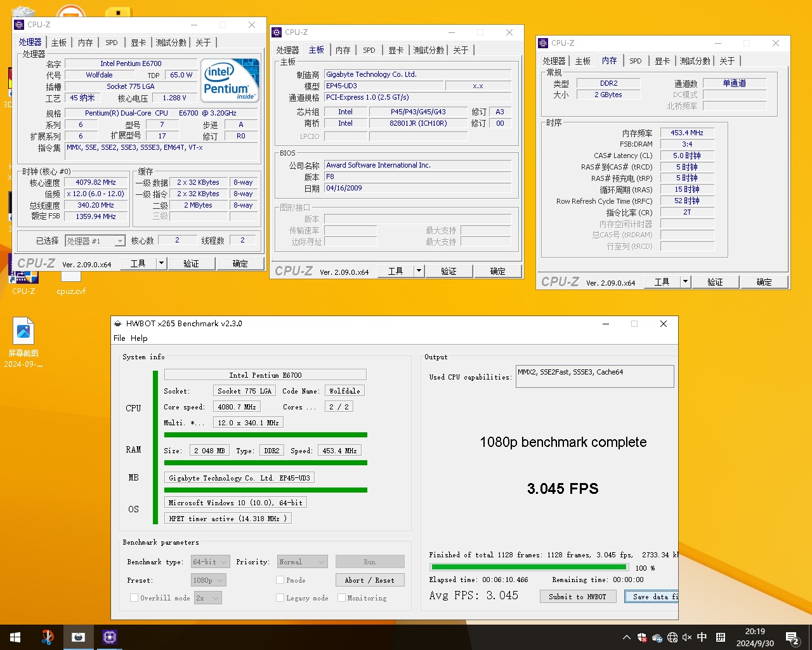Click the BIOS 日期 04/16/2009 field
Viewport: 812px width, 650px height.
click(417, 189)
